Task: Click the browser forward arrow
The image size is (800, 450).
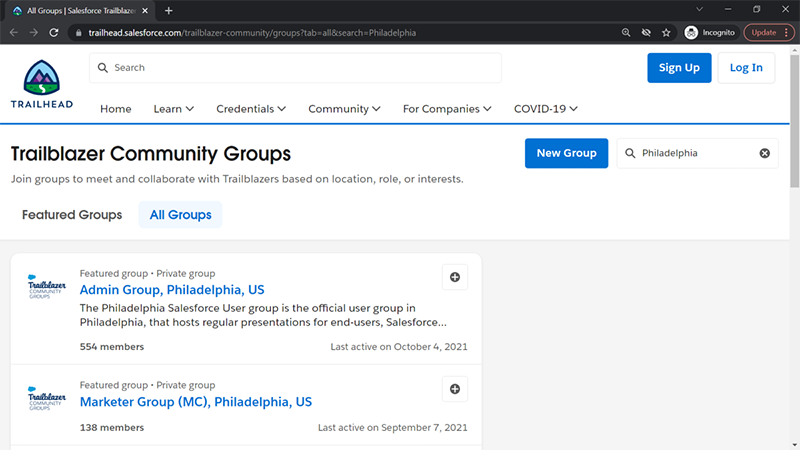Action: [x=34, y=33]
